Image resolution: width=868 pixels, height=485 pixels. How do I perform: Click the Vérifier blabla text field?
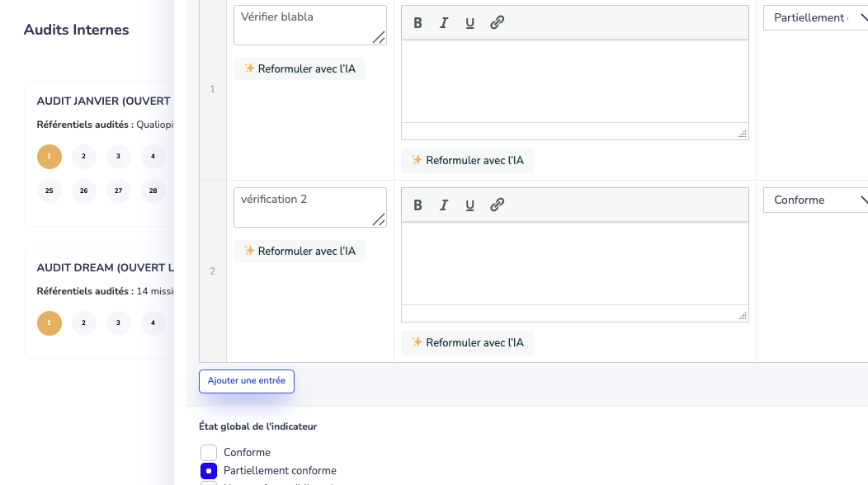(x=309, y=25)
